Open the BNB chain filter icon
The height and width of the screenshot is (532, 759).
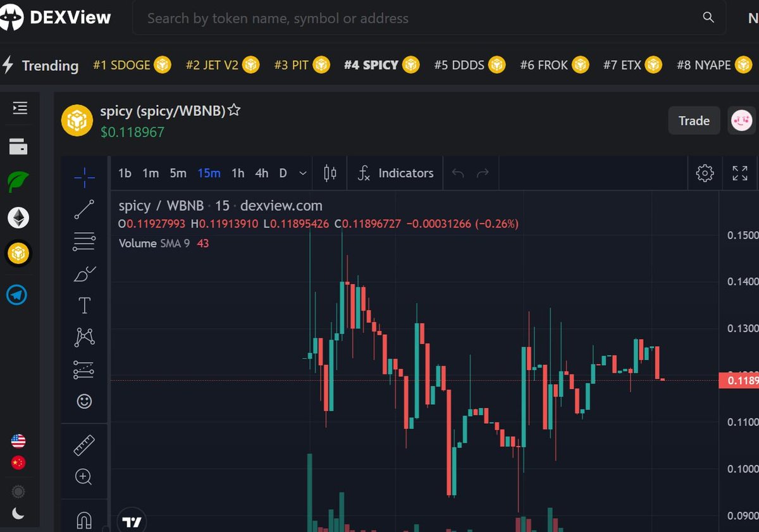[19, 253]
